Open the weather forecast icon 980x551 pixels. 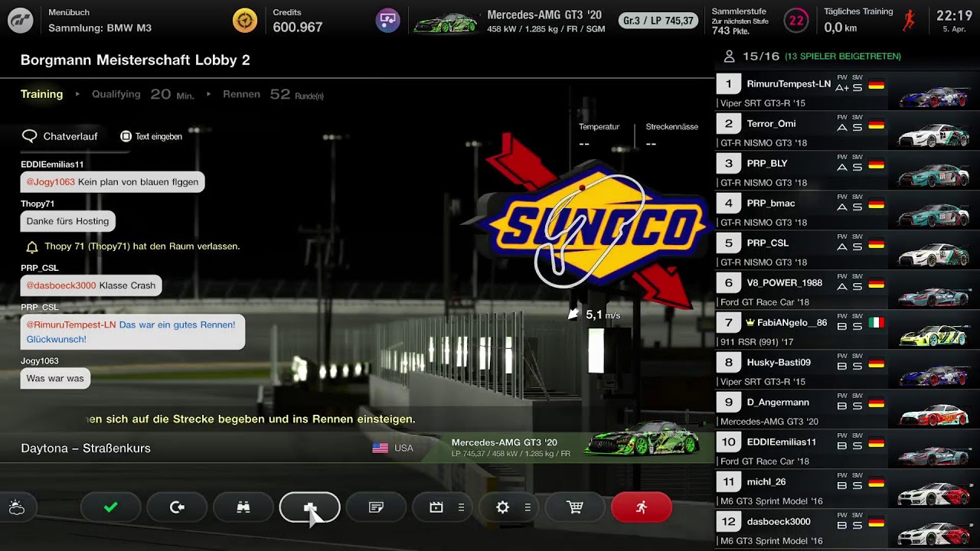pyautogui.click(x=17, y=507)
